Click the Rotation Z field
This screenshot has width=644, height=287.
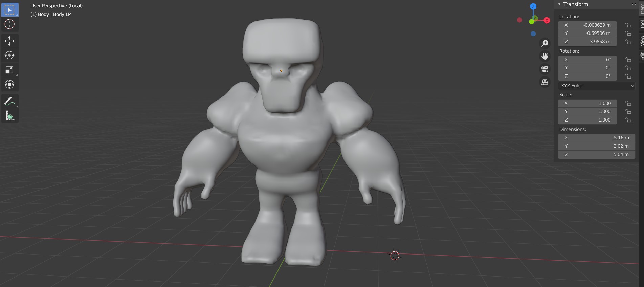pyautogui.click(x=587, y=76)
